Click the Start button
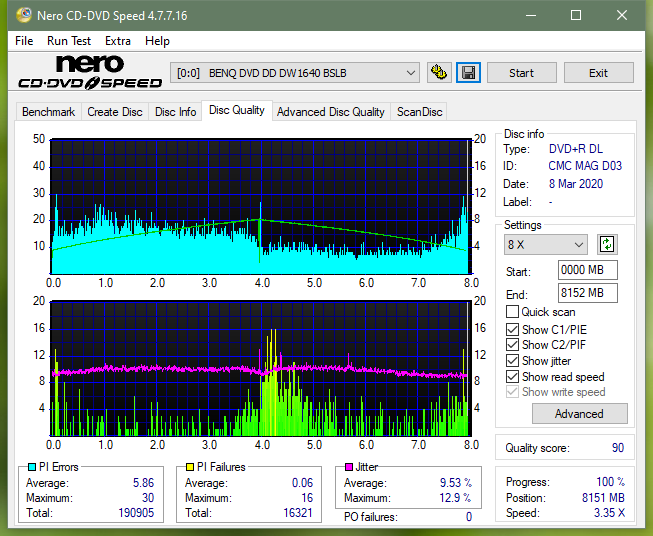653x536 pixels. pyautogui.click(x=521, y=73)
